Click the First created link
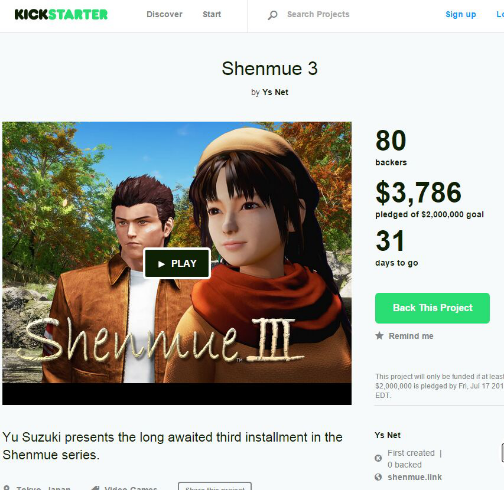Viewport: 504px width, 491px height. (x=411, y=453)
